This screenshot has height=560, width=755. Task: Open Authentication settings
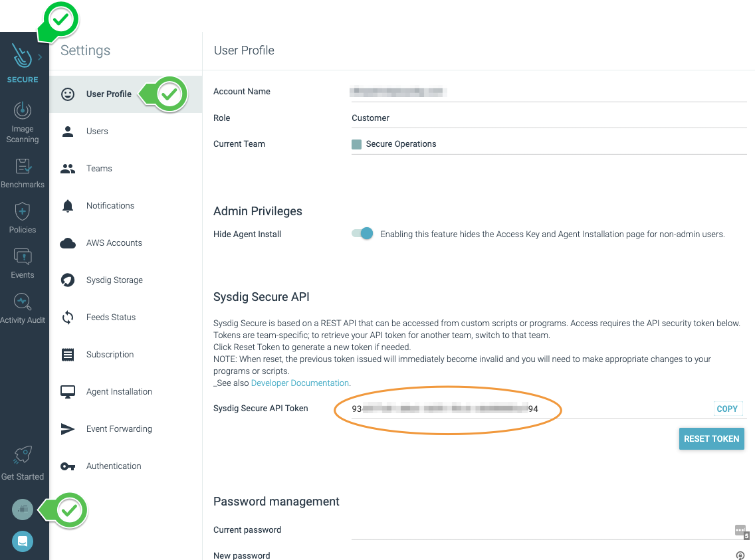126,466
